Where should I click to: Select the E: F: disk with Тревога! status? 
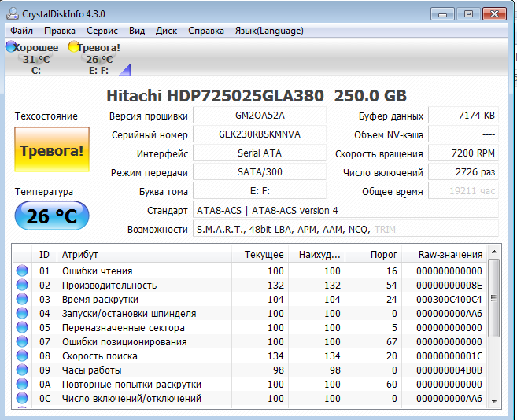[x=94, y=59]
